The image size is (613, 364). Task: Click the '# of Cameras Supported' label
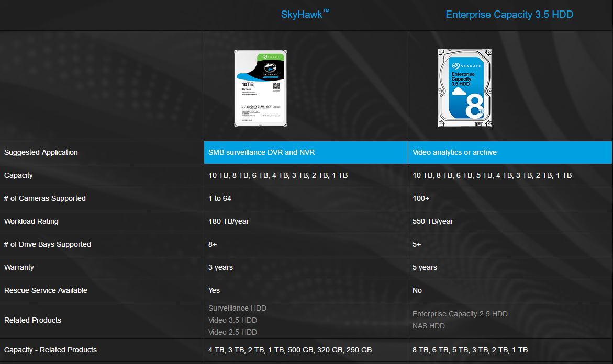coord(45,198)
